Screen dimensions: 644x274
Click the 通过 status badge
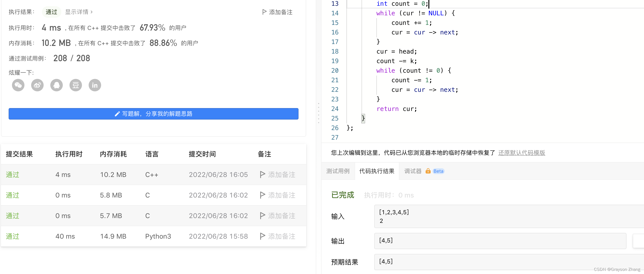51,12
